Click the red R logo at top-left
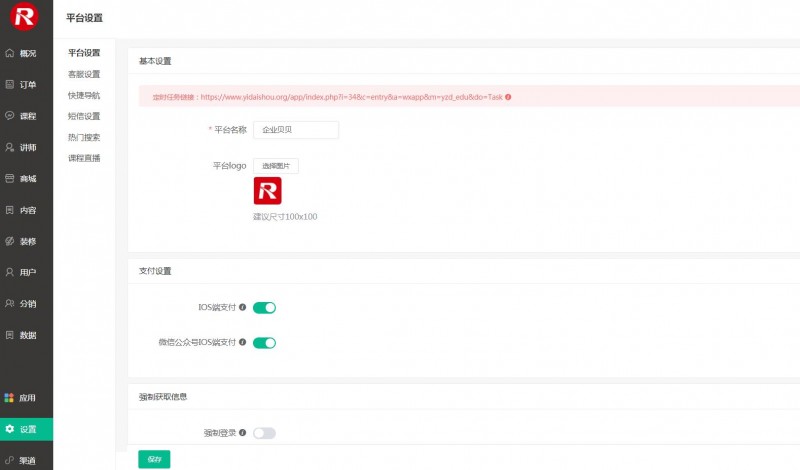This screenshot has width=800, height=470. pos(24,18)
